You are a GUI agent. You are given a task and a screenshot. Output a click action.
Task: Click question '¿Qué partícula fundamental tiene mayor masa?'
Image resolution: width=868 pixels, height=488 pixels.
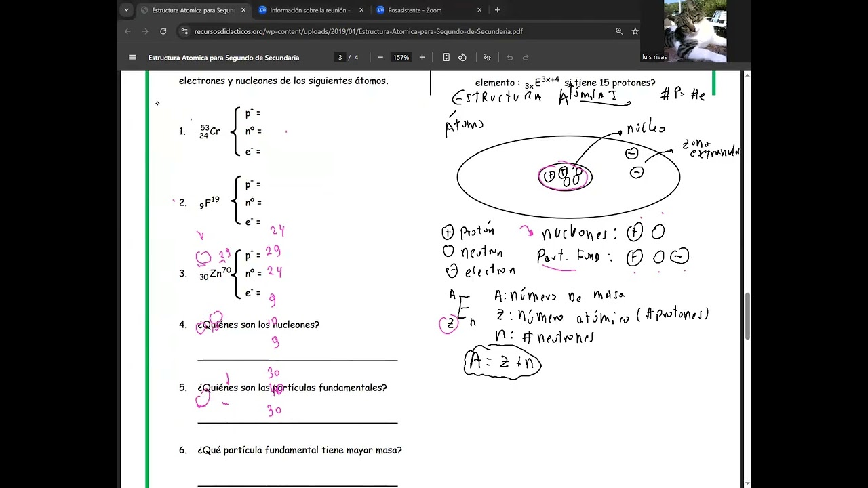tap(300, 450)
